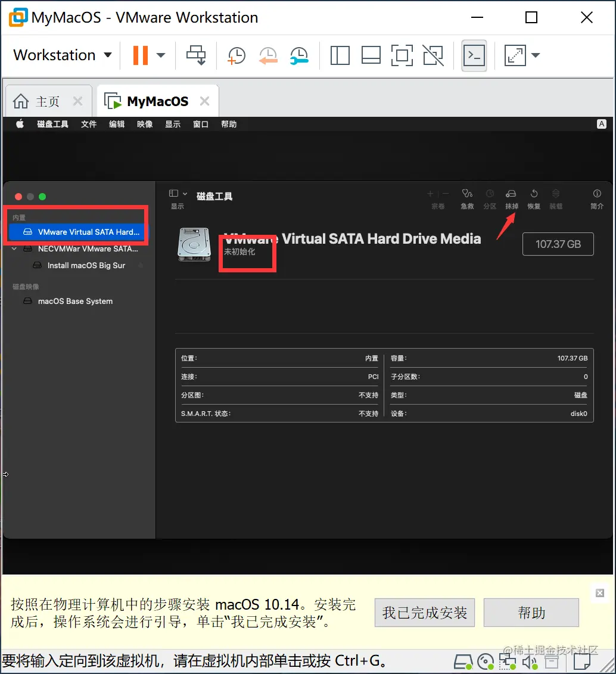This screenshot has width=616, height=674.
Task: Toggle the console view button
Action: point(474,55)
